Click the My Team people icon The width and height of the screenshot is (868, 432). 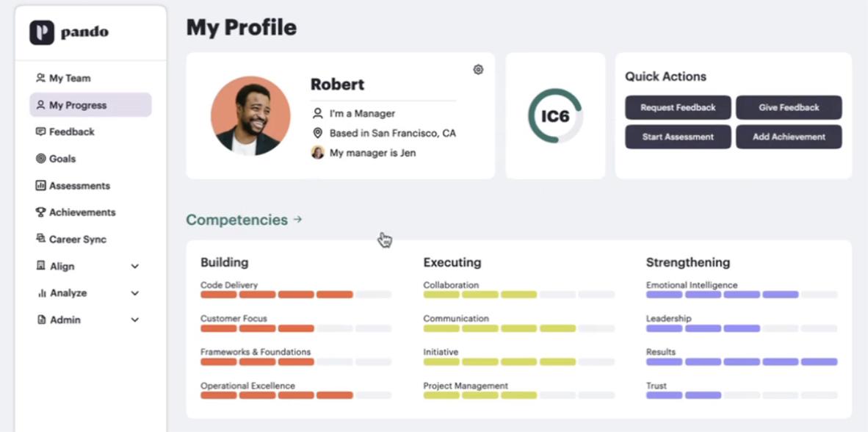40,78
